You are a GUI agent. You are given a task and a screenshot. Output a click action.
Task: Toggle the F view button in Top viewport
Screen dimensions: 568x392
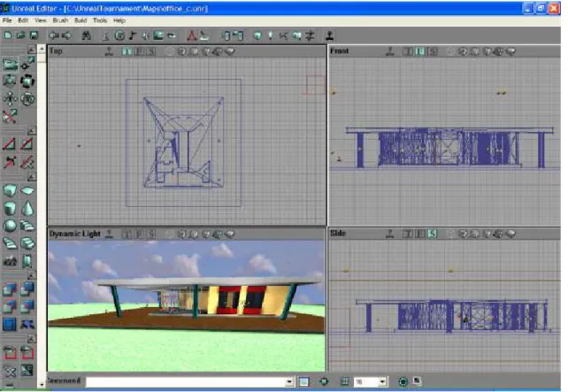[x=139, y=51]
